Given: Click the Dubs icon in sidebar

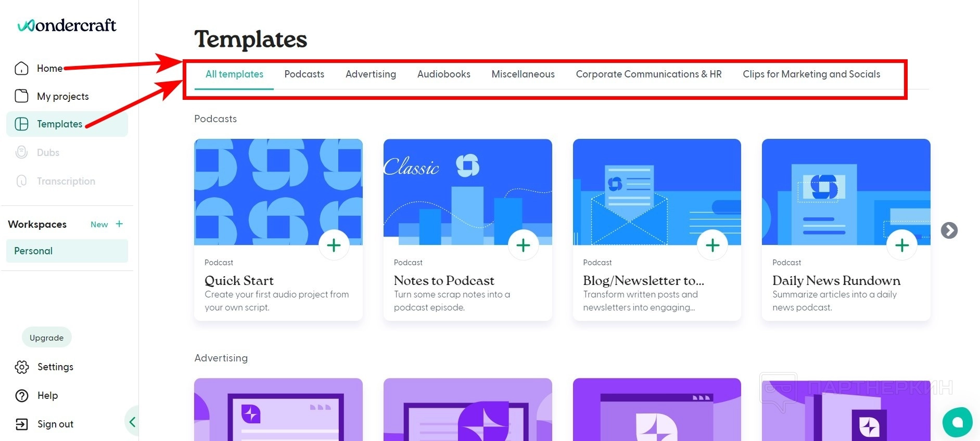Looking at the screenshot, I should pyautogui.click(x=21, y=152).
